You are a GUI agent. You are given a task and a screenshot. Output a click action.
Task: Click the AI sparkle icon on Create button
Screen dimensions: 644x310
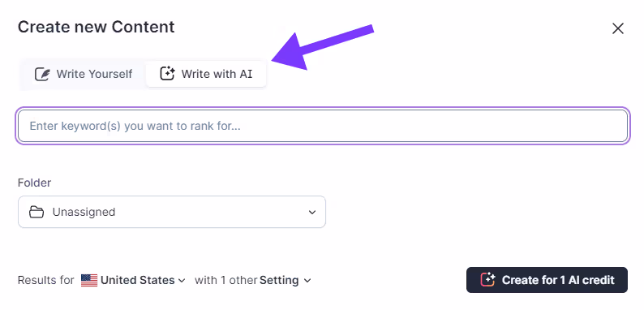pos(488,280)
